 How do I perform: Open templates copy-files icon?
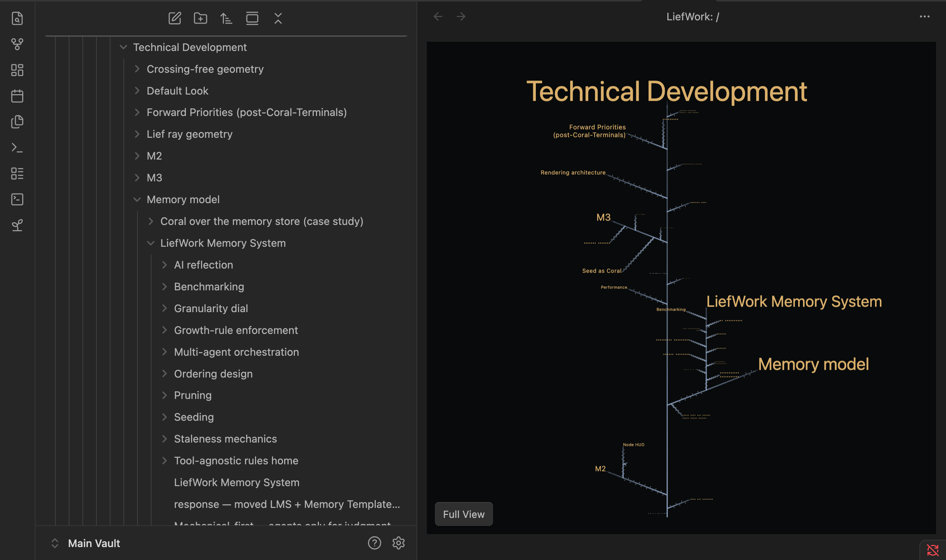(x=17, y=122)
